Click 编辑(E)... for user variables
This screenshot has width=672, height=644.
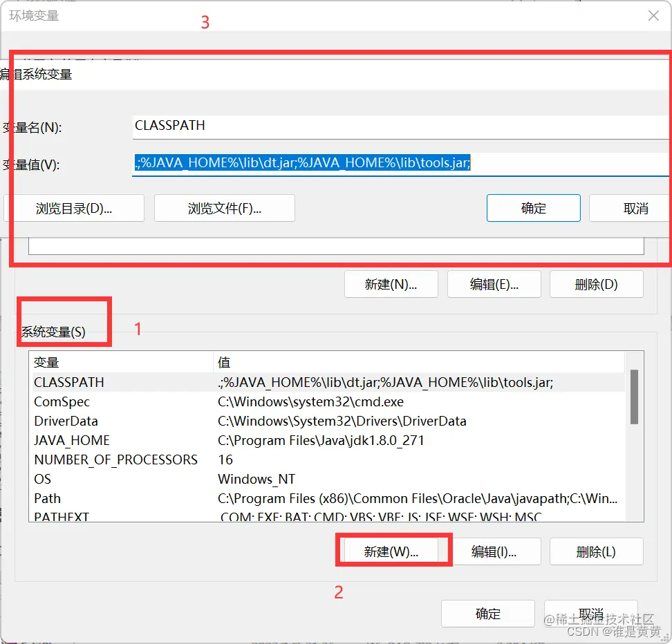[494, 284]
